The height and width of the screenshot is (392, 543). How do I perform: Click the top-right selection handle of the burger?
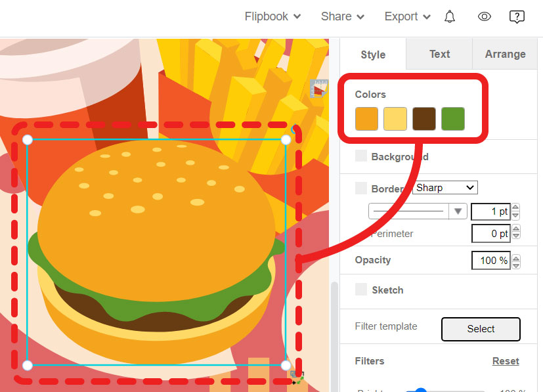(286, 140)
